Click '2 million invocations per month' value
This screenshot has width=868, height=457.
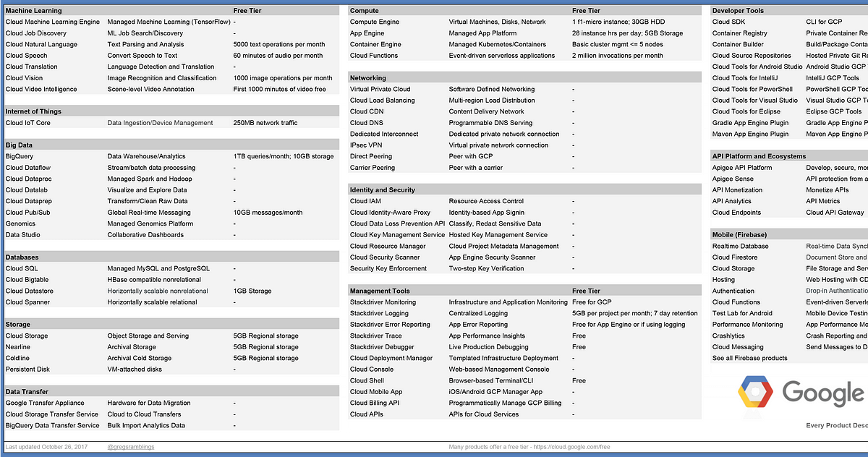click(x=617, y=56)
